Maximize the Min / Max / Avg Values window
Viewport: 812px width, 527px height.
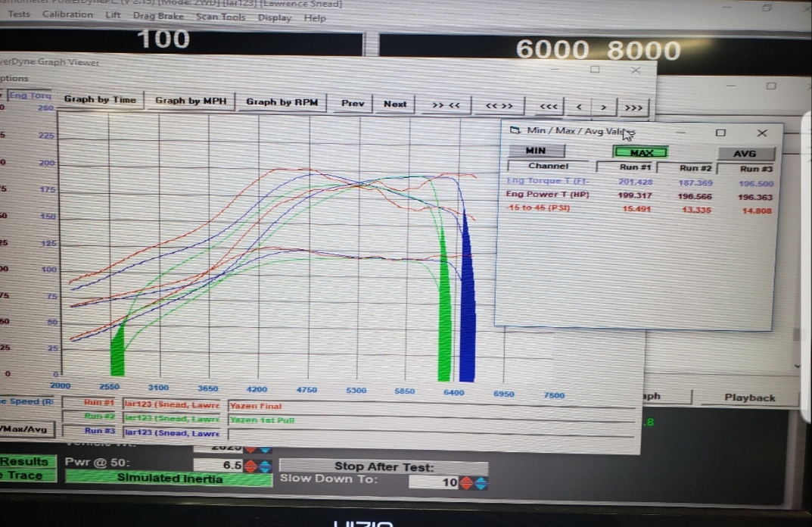point(720,133)
